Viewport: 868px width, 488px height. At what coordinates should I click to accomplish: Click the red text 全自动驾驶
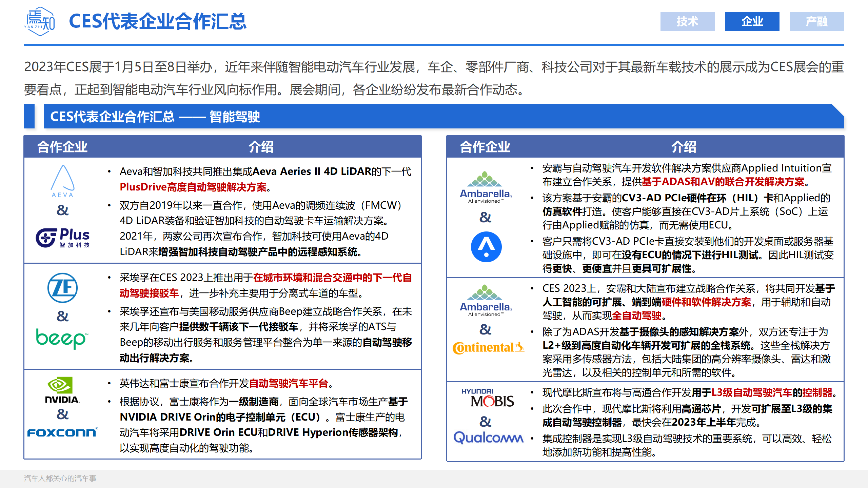(637, 316)
